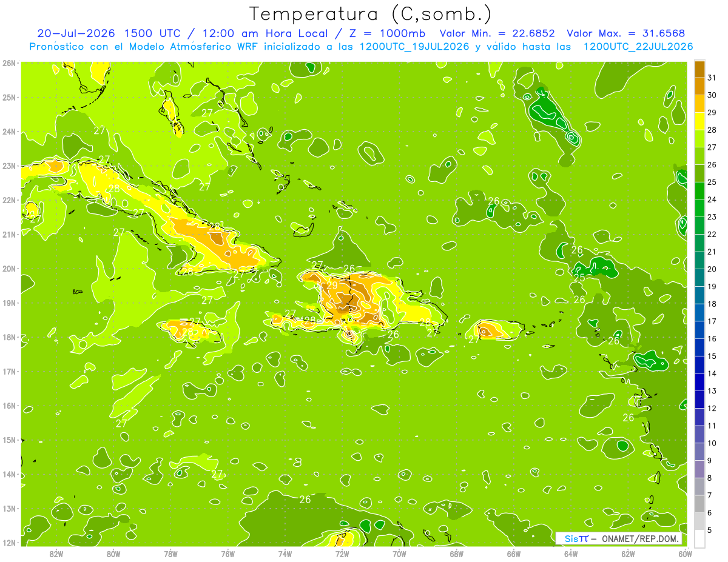Viewport: 728px width, 562px height.
Task: Select the "Valor Min. = 22.6852" value
Action: 497,33
